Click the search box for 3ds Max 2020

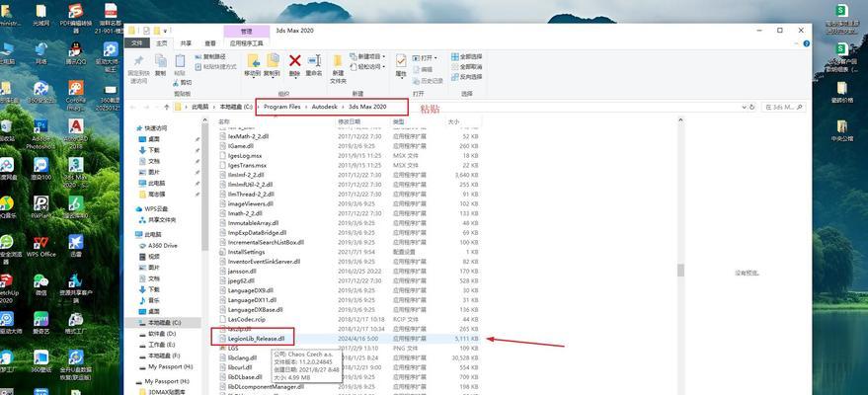pyautogui.click(x=784, y=107)
